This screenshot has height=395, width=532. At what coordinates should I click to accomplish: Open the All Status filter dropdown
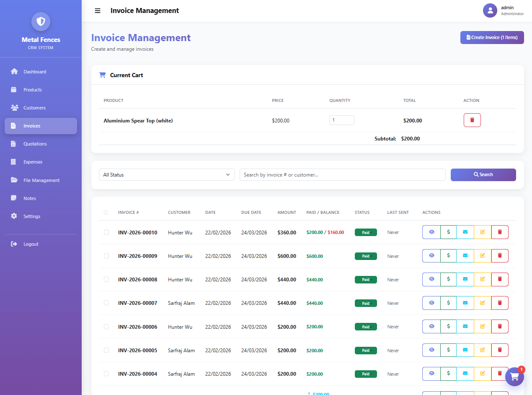166,174
